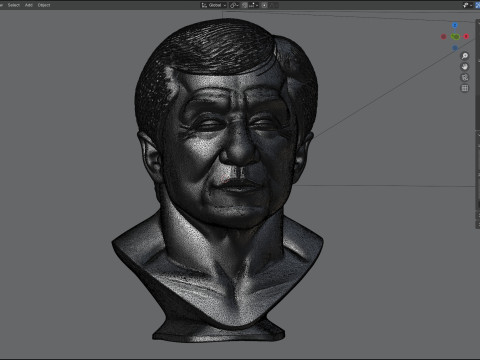Toggle the snap magnet button

245,5
